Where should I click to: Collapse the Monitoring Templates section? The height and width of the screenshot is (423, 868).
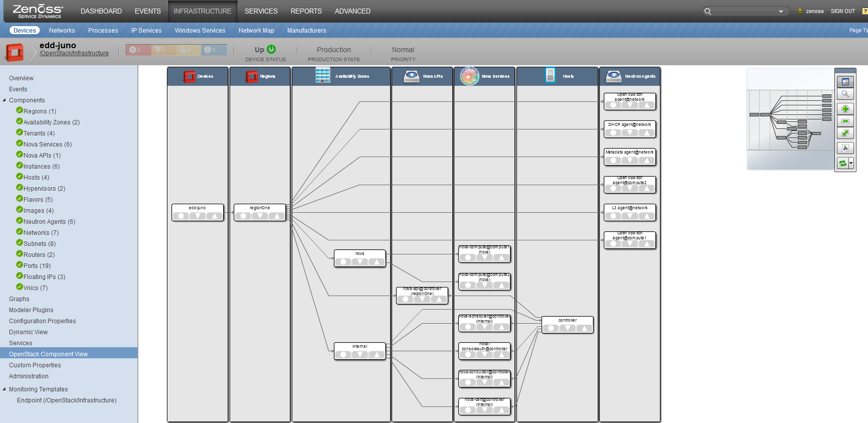pos(5,389)
